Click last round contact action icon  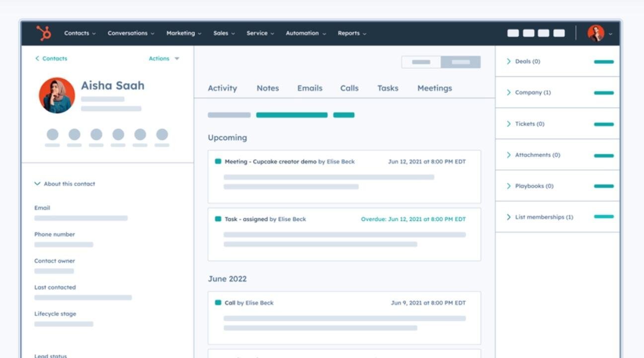(x=162, y=134)
